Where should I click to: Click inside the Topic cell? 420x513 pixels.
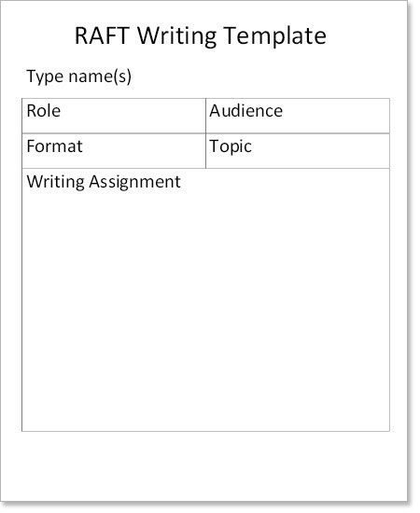[298, 151]
